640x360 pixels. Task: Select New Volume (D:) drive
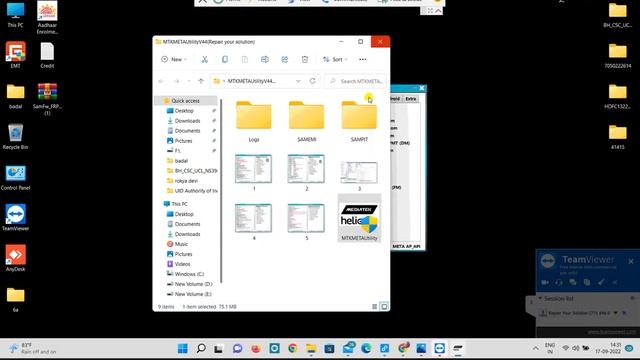coord(193,284)
